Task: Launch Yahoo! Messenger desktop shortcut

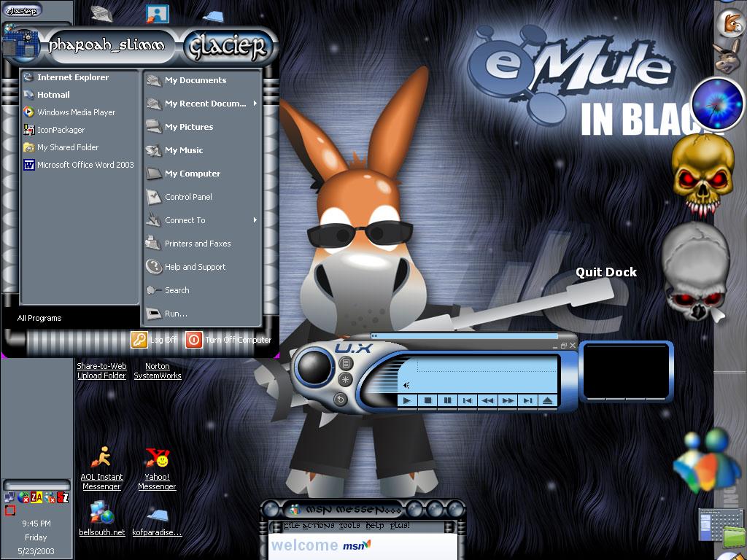Action: [158, 469]
